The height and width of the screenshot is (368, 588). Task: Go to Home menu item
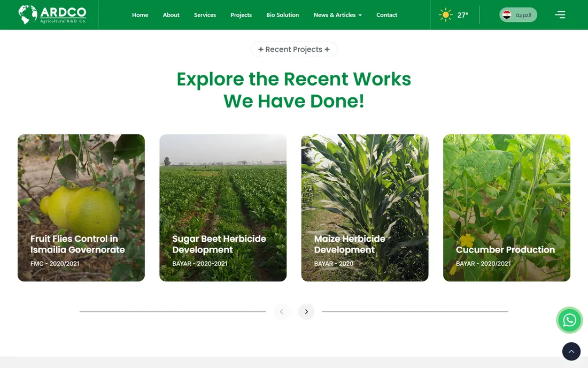[x=140, y=15]
